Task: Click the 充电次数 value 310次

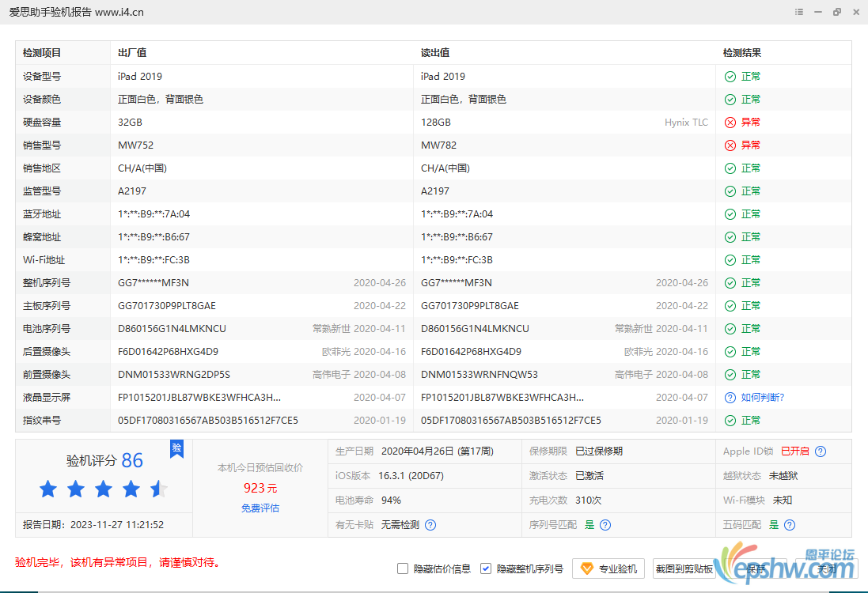Action: coord(588,500)
